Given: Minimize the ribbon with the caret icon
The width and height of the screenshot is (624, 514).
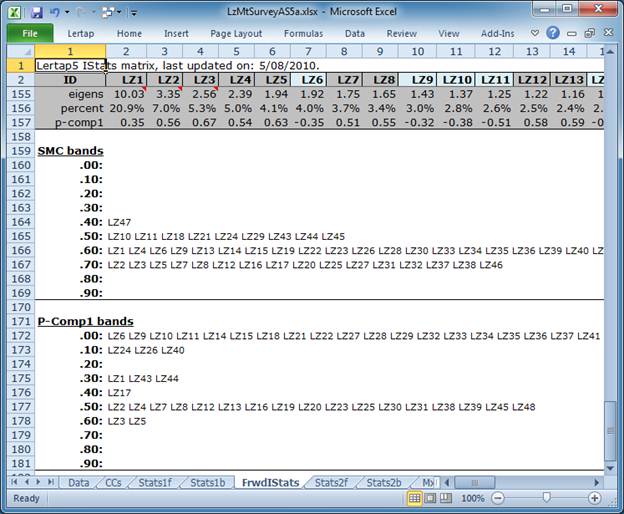Looking at the screenshot, I should pos(535,33).
